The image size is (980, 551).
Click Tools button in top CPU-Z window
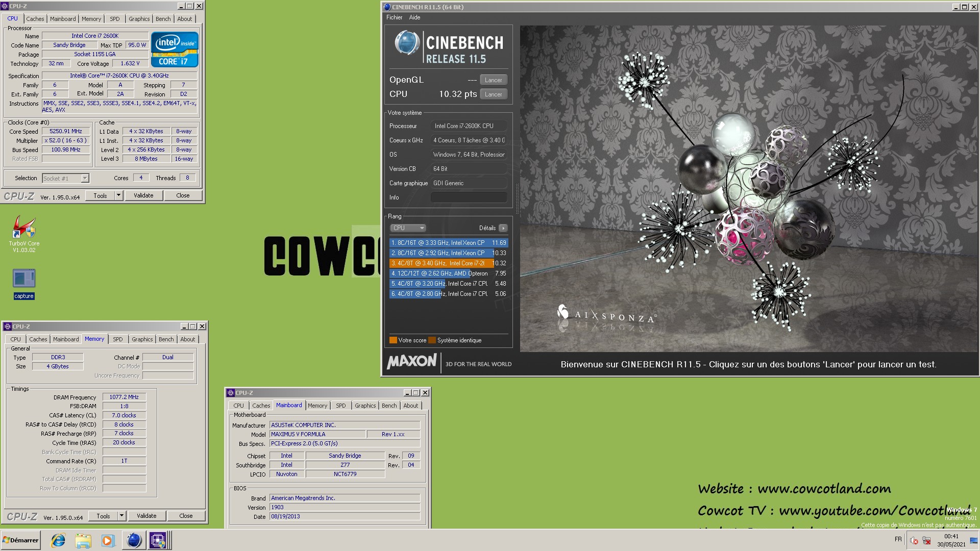[x=101, y=195]
